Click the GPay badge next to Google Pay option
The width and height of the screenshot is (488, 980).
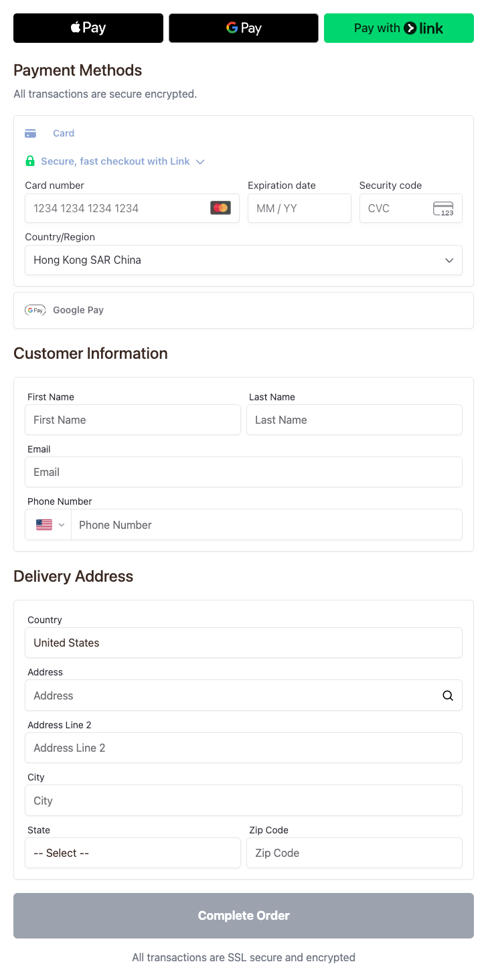pyautogui.click(x=35, y=310)
